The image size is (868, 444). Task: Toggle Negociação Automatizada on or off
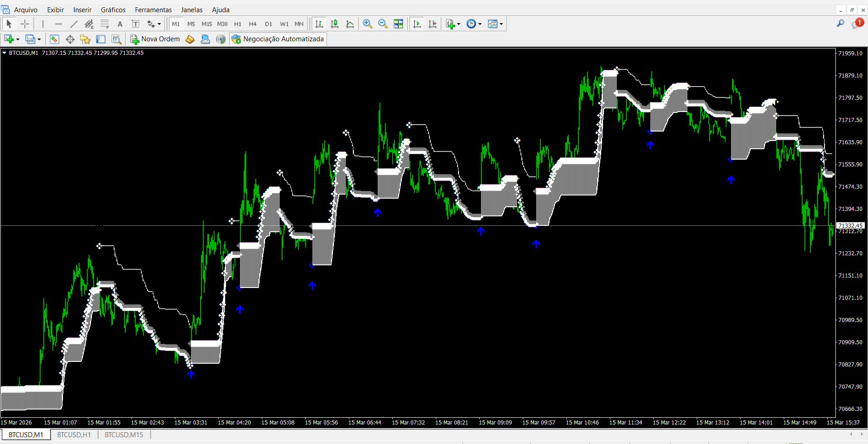(278, 39)
